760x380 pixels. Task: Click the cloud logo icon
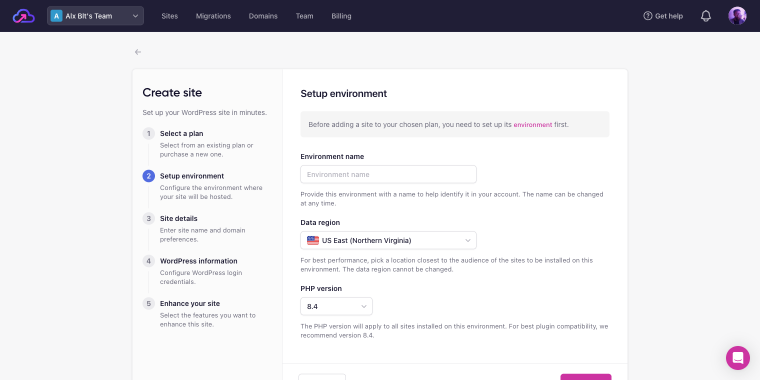[24, 16]
